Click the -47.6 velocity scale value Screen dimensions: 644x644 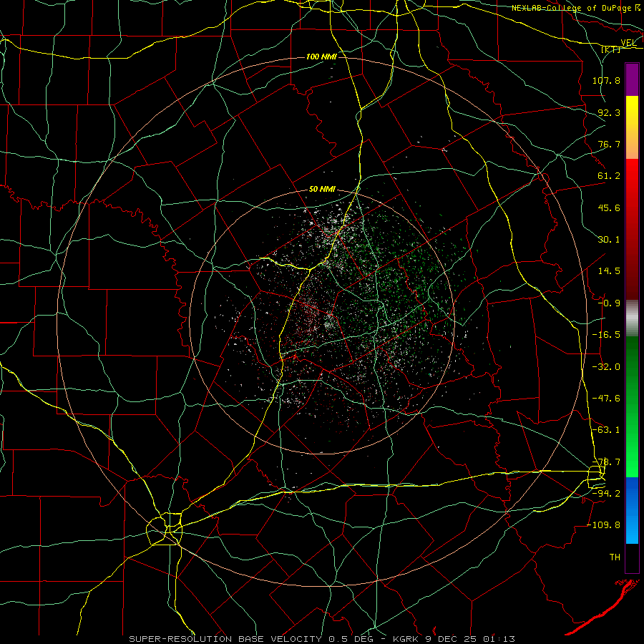pyautogui.click(x=606, y=399)
